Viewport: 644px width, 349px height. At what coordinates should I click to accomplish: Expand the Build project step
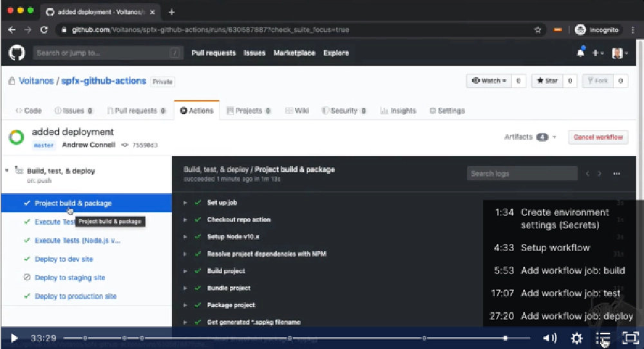point(185,271)
